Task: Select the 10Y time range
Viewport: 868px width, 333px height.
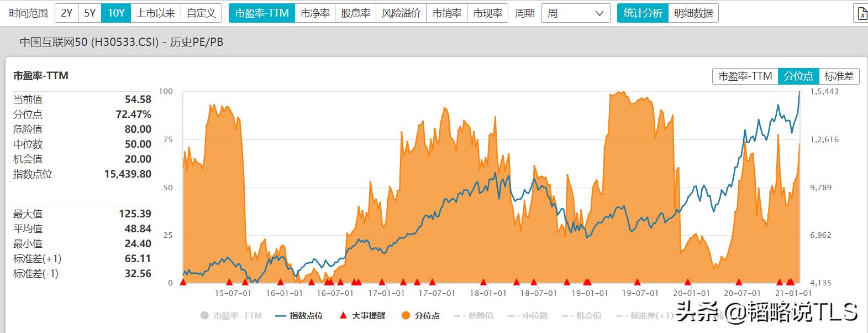Action: (116, 13)
